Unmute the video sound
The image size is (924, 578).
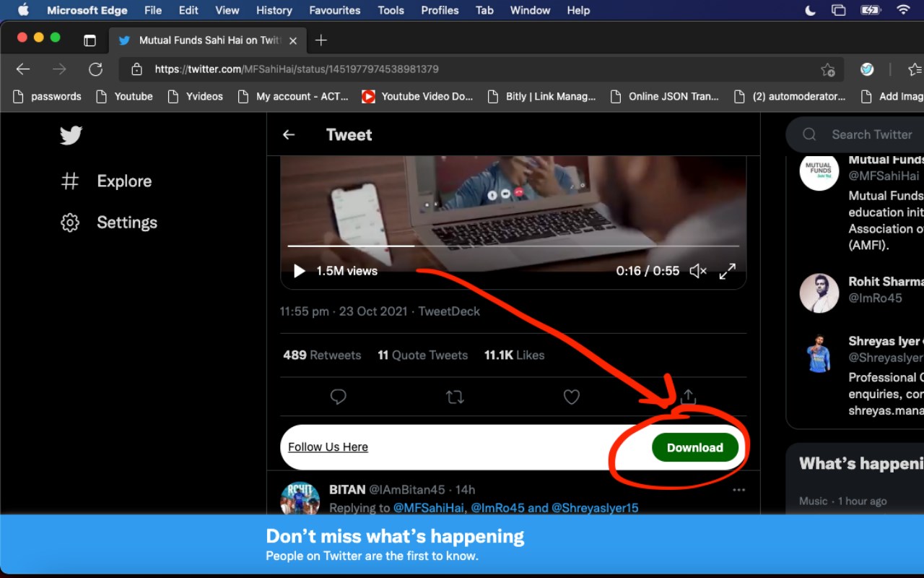(697, 271)
